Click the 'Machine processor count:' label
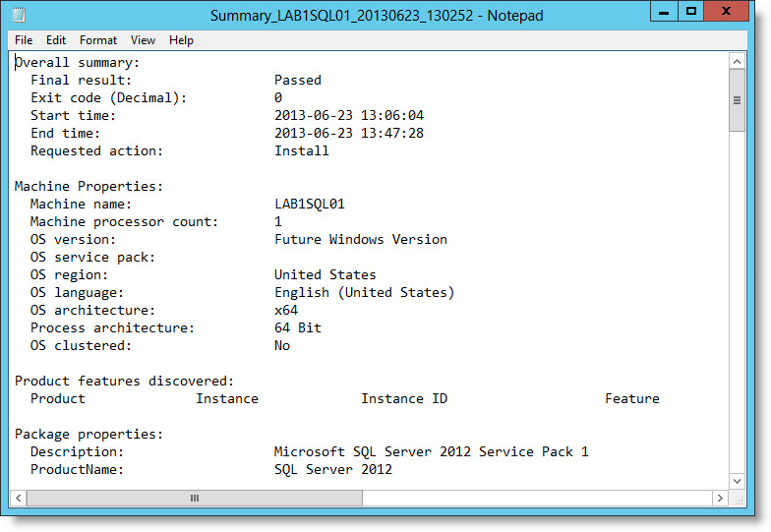 click(x=124, y=222)
